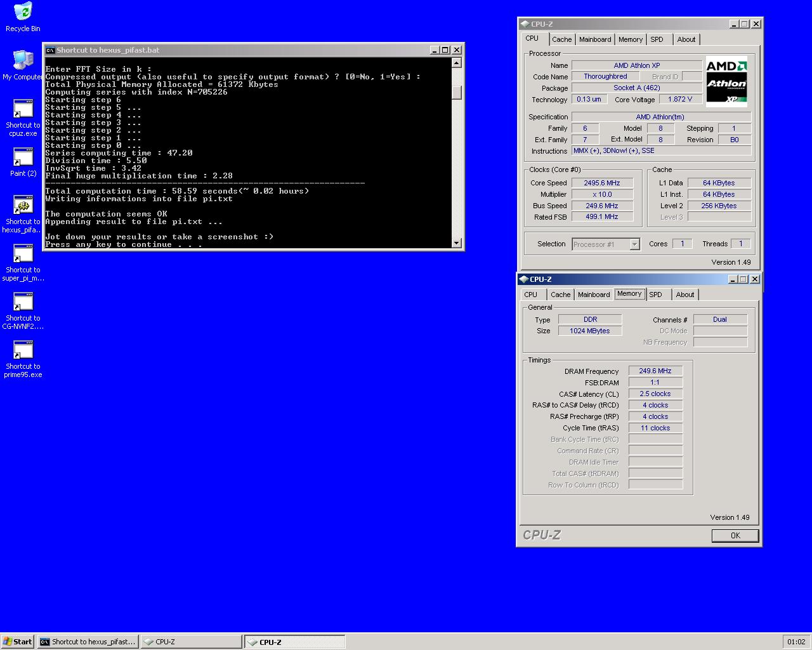The image size is (812, 650).
Task: Click the Instructions MMX 3DNow! SSE field
Action: coord(661,150)
